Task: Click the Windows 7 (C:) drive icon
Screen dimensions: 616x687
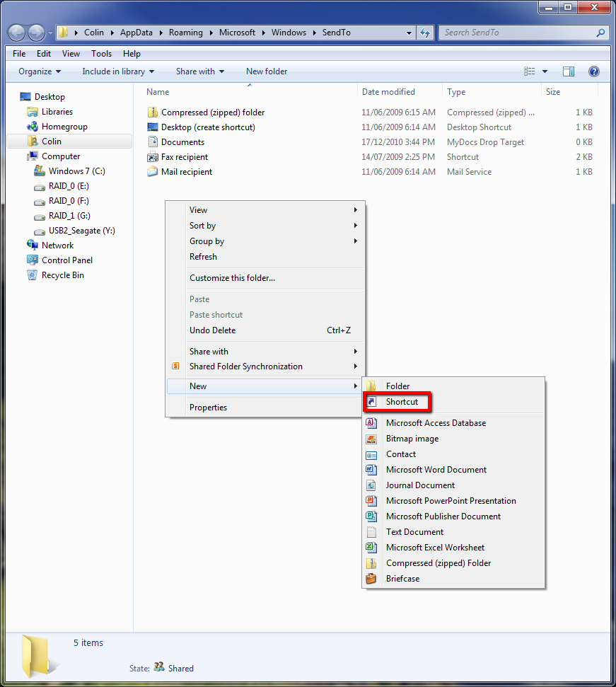Action: point(40,171)
